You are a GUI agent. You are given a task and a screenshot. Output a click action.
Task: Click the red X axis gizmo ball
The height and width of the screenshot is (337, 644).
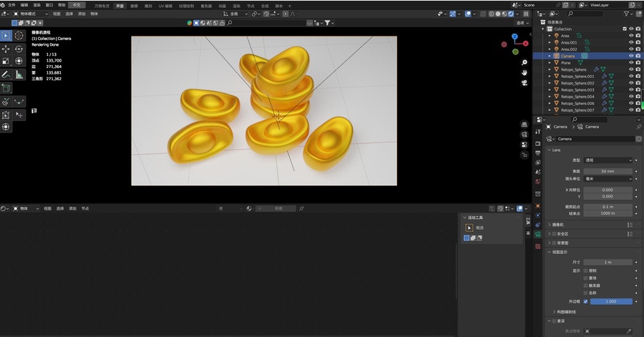[525, 44]
